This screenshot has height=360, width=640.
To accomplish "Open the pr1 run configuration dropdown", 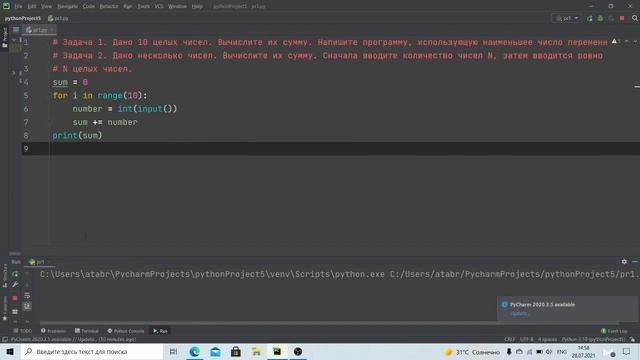I will click(x=567, y=18).
